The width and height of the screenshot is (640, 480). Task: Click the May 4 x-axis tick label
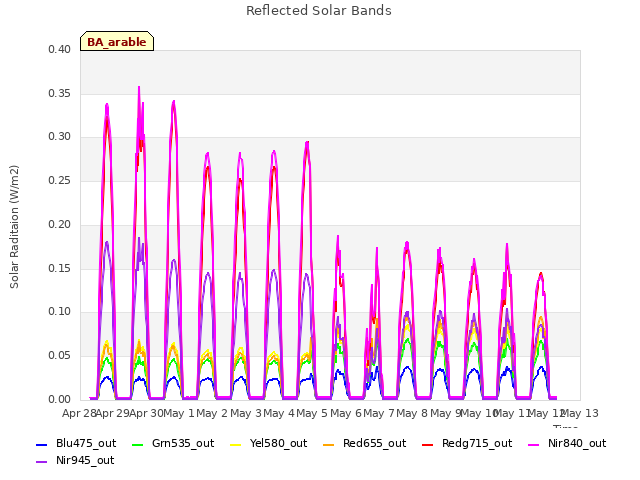(x=279, y=413)
